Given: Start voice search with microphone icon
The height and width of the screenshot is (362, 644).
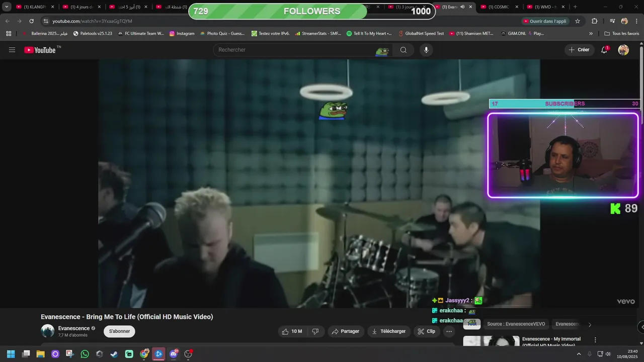Looking at the screenshot, I should pyautogui.click(x=426, y=50).
